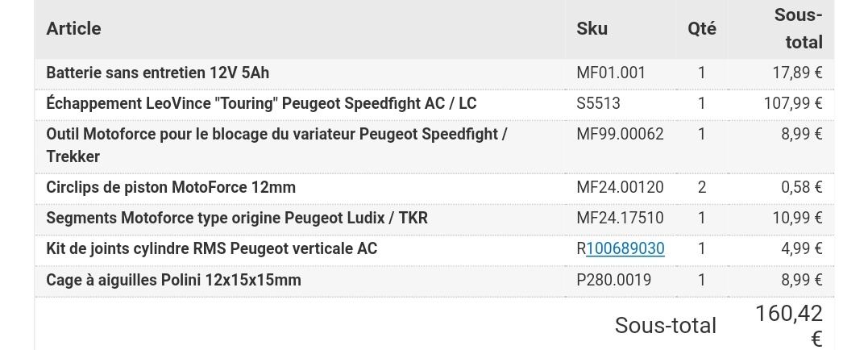Screen dimensions: 868x350
Task: Select Segments Motoforce type origine article
Action: [237, 218]
